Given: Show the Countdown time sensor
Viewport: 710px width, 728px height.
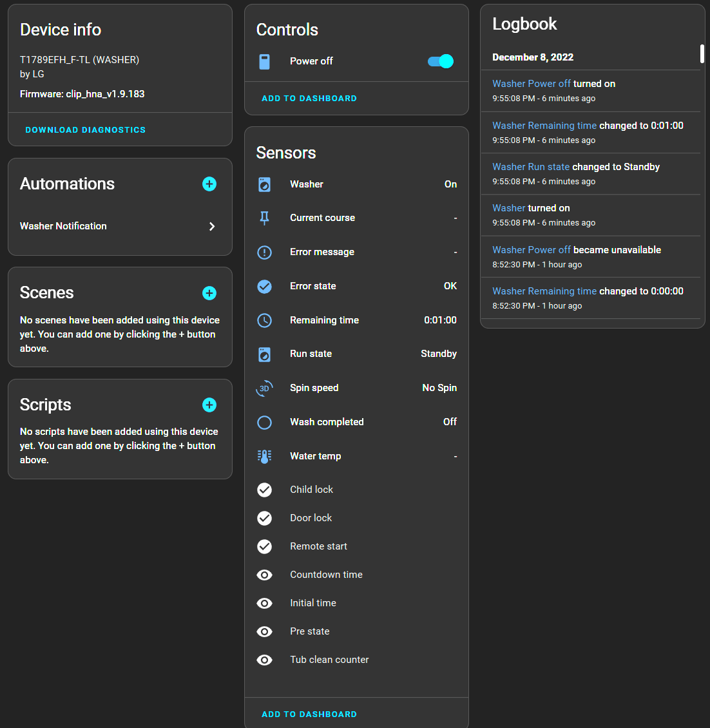Looking at the screenshot, I should click(264, 575).
